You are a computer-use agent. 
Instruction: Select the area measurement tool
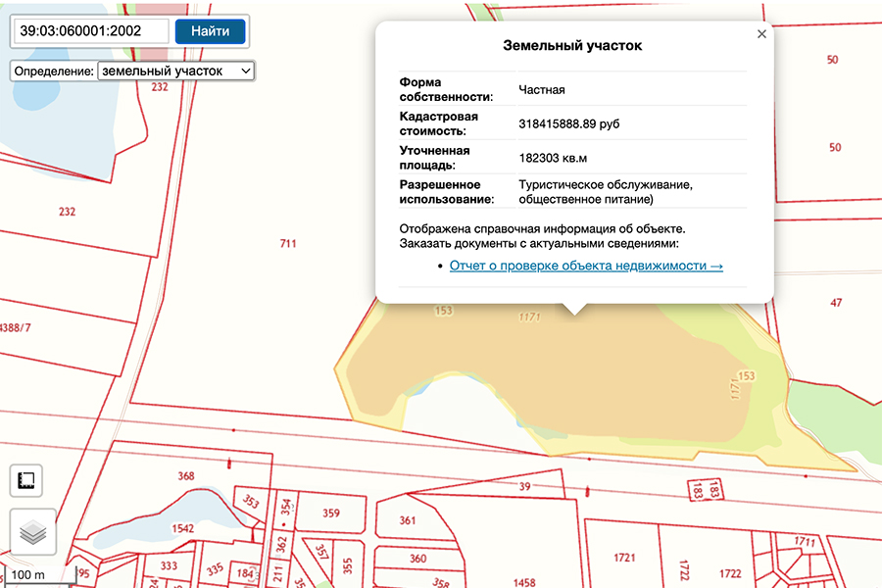point(28,480)
